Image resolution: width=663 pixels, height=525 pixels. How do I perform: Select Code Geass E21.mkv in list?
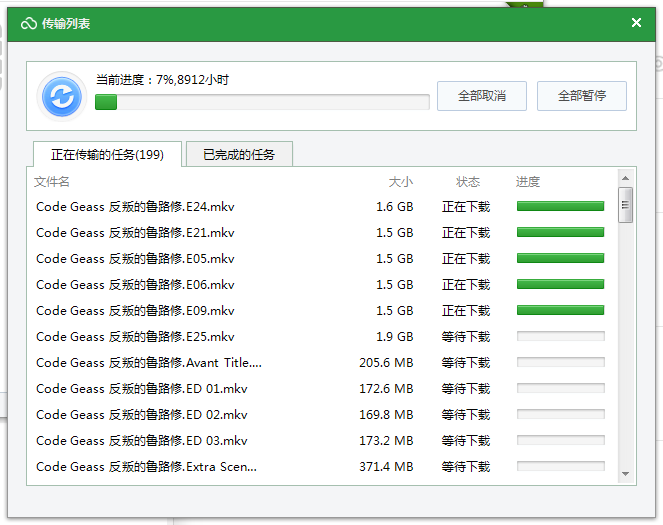(x=135, y=233)
